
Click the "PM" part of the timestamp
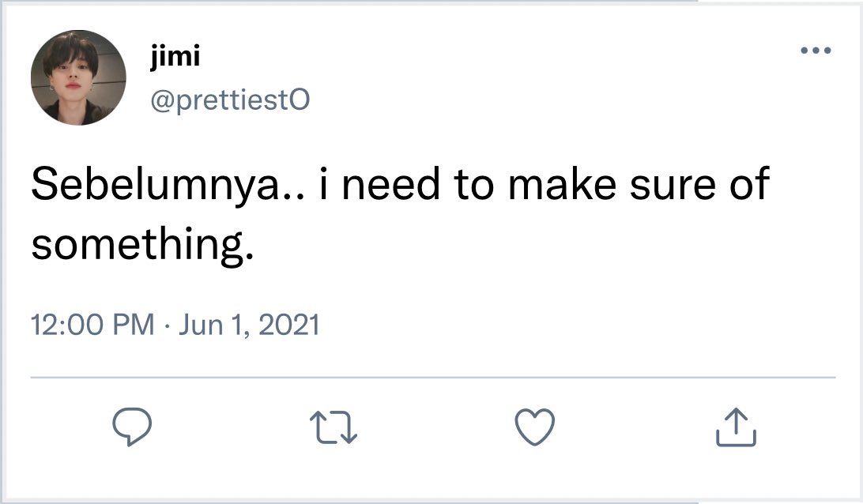134,325
